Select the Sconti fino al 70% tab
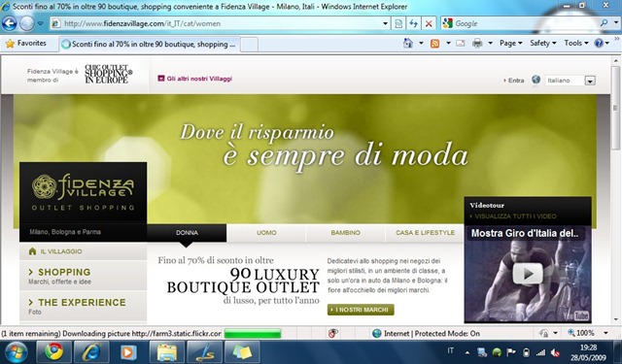The width and height of the screenshot is (622, 364). [x=150, y=44]
